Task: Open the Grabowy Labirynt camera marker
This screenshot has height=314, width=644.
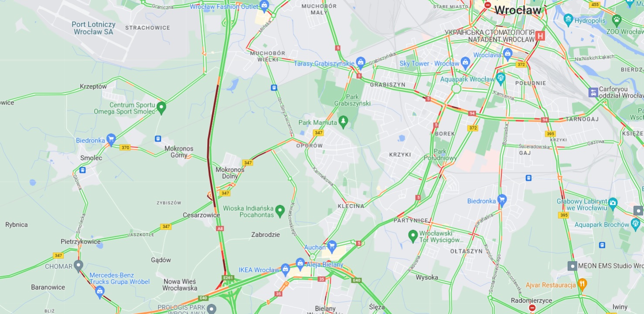Action: pyautogui.click(x=613, y=203)
